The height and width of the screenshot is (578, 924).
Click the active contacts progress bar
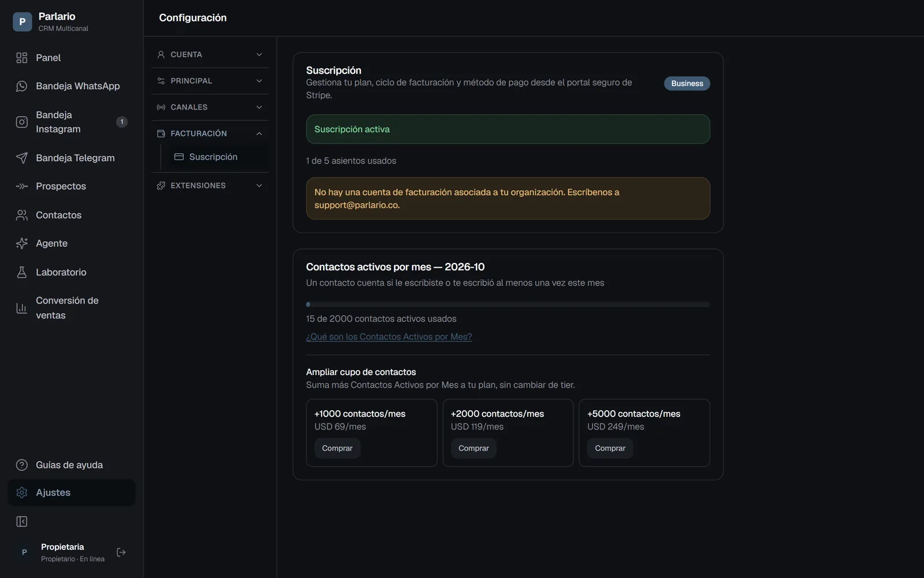[x=508, y=304]
